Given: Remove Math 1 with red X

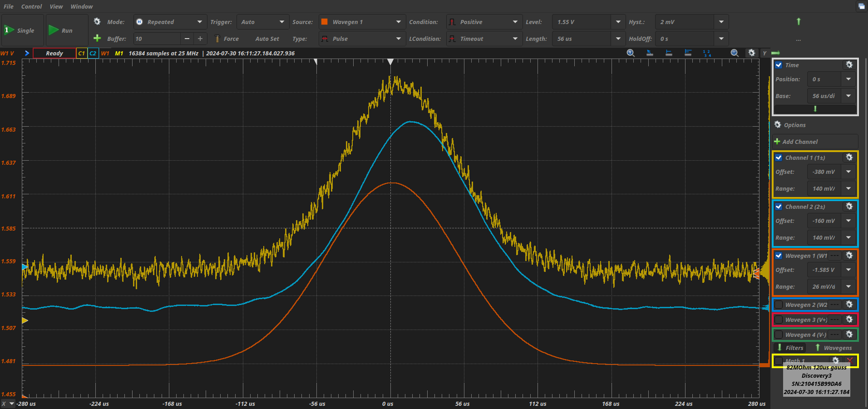Looking at the screenshot, I should (850, 360).
